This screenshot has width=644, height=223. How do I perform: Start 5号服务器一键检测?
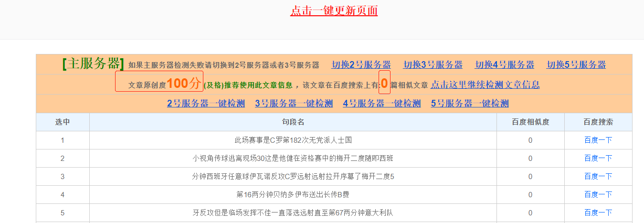[470, 104]
